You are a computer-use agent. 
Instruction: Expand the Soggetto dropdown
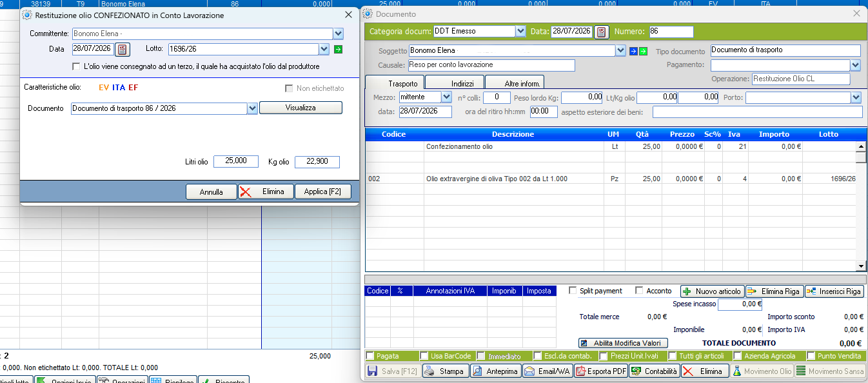tap(620, 50)
